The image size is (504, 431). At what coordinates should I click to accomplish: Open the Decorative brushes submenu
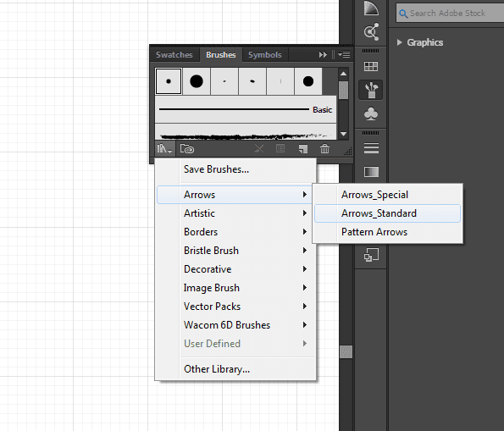tap(235, 269)
